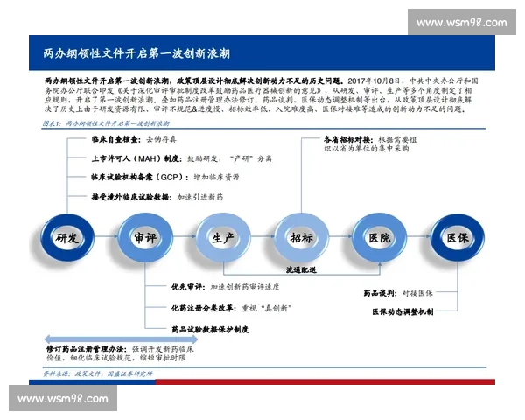This screenshot has width=525, height=420.
Task: Click 医保动态调整机制 text
Action: point(402,311)
